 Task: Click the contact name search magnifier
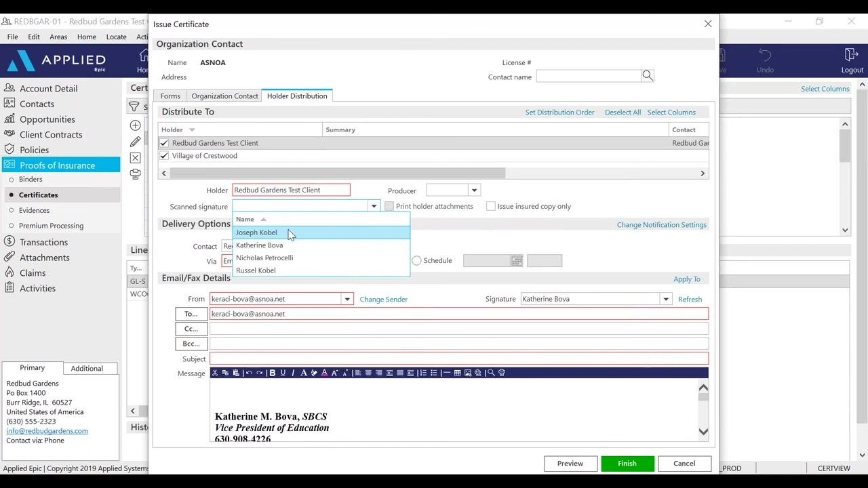click(x=648, y=76)
